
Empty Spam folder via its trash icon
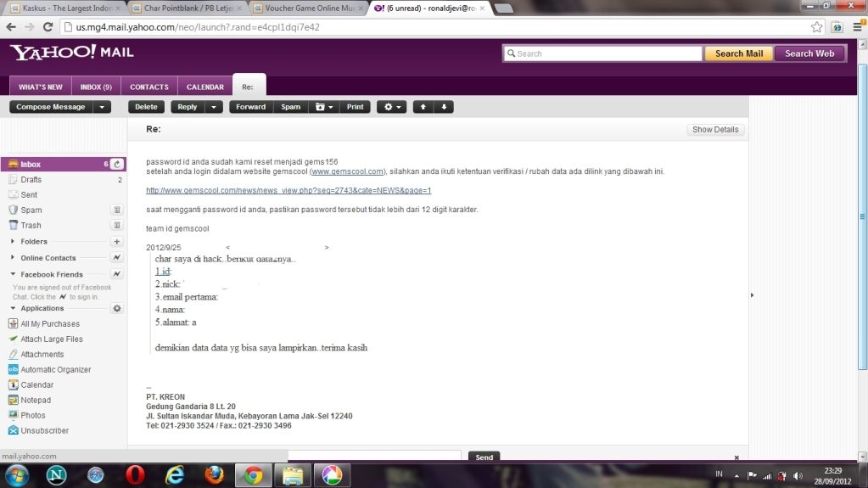tap(117, 210)
